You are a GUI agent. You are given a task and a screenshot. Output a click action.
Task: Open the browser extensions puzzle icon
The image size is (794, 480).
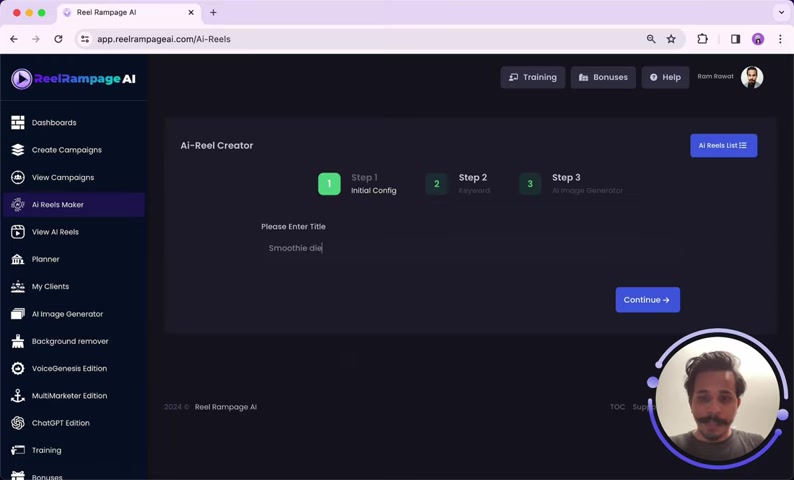702,39
